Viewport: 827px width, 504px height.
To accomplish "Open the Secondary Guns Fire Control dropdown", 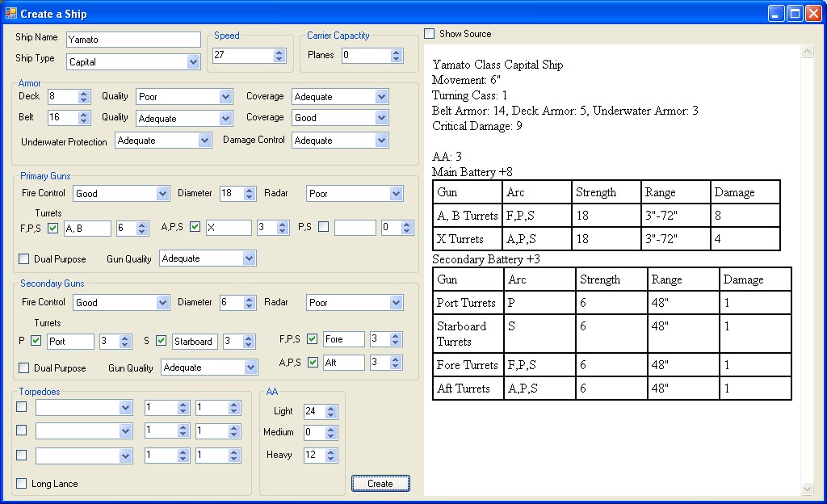I will click(x=162, y=303).
